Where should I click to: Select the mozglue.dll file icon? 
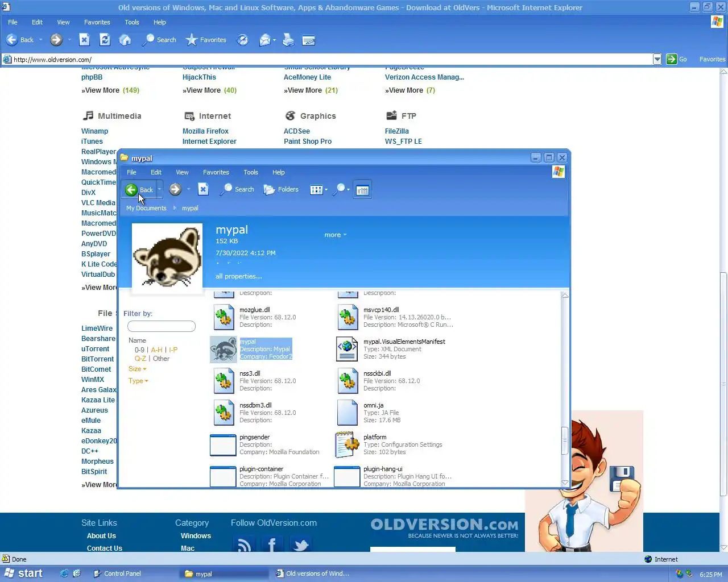click(x=224, y=317)
